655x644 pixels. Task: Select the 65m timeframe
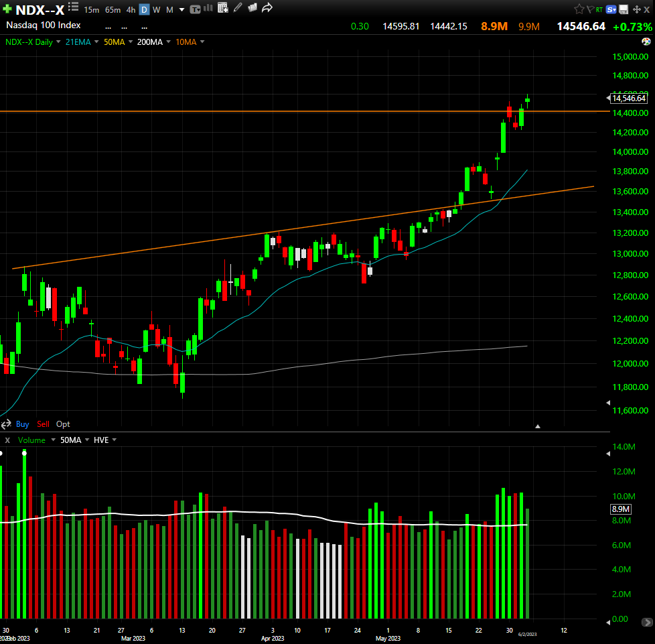pos(113,9)
